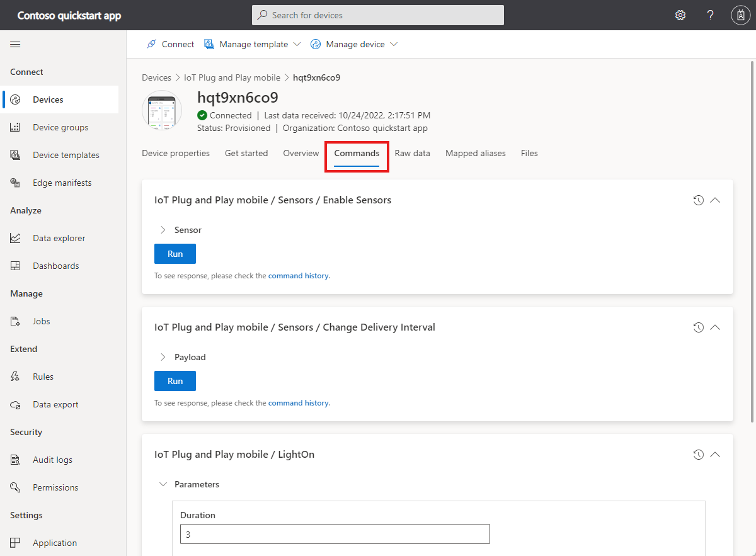
Task: Open the Manage device dropdown
Action: click(x=362, y=44)
